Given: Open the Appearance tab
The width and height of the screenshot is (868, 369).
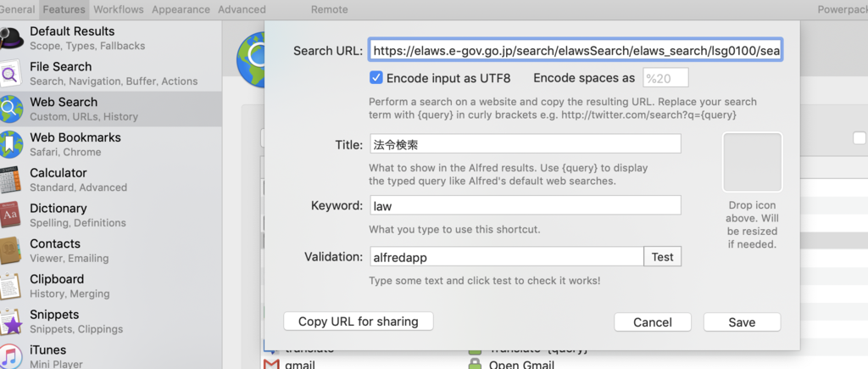Looking at the screenshot, I should coord(181,9).
